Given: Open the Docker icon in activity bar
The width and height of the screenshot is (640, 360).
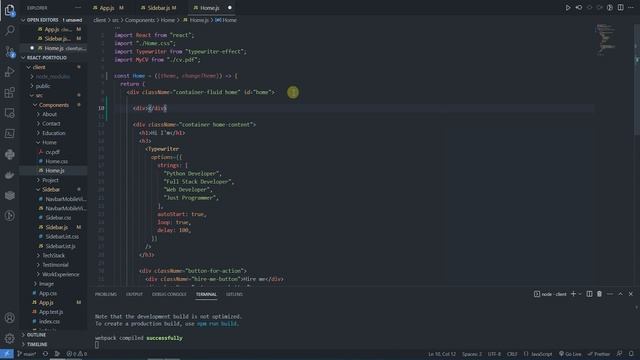Looking at the screenshot, I should pos(9,175).
